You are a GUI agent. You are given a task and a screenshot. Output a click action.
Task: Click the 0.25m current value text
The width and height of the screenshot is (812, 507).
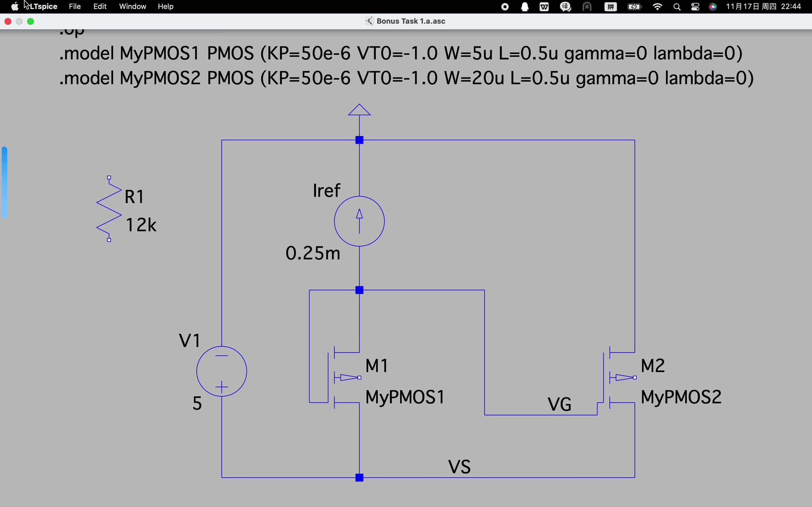click(x=313, y=253)
